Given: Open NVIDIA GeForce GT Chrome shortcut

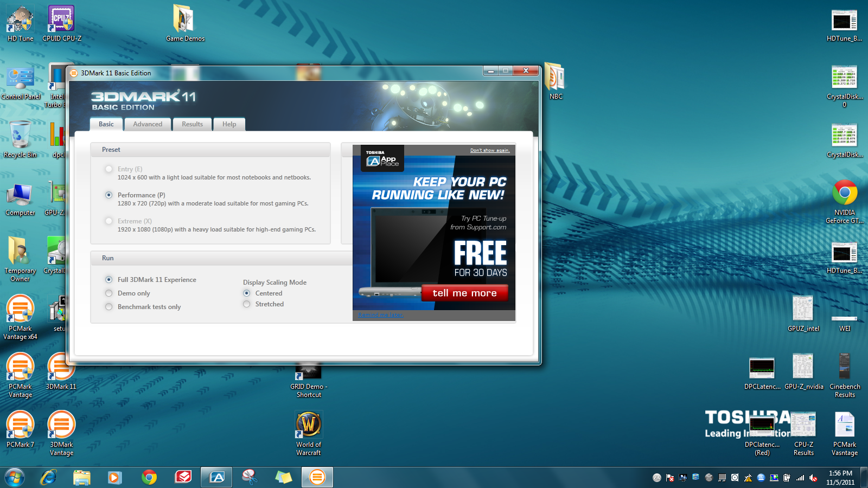Looking at the screenshot, I should pos(845,201).
